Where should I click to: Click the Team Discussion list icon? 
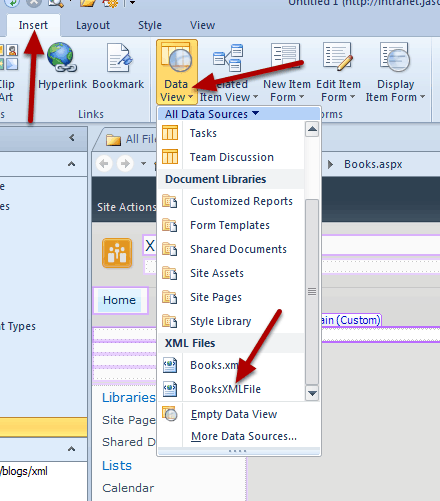pyautogui.click(x=170, y=157)
